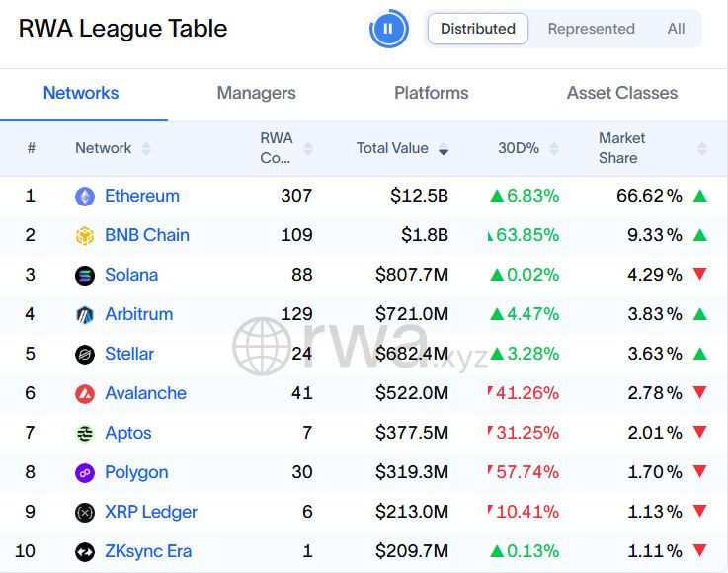The image size is (728, 573).
Task: Sort by RWA Count column arrows
Action: coord(308,148)
